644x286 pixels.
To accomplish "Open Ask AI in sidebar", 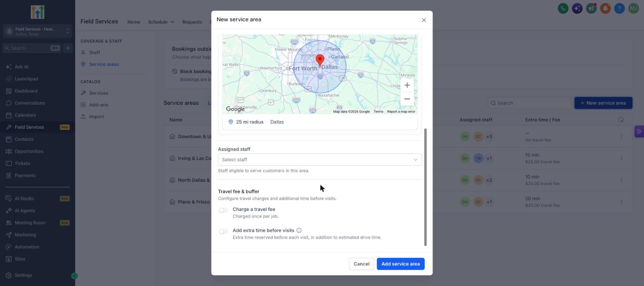I will 21,67.
